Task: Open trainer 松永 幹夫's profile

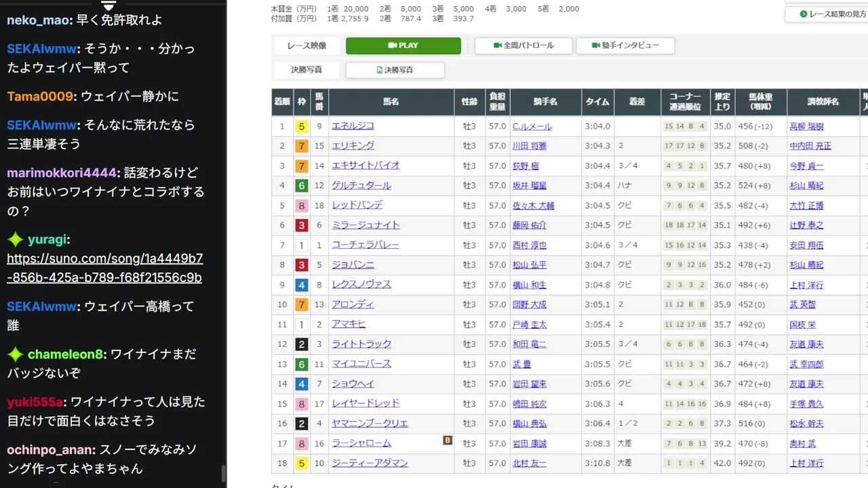Action: point(807,423)
